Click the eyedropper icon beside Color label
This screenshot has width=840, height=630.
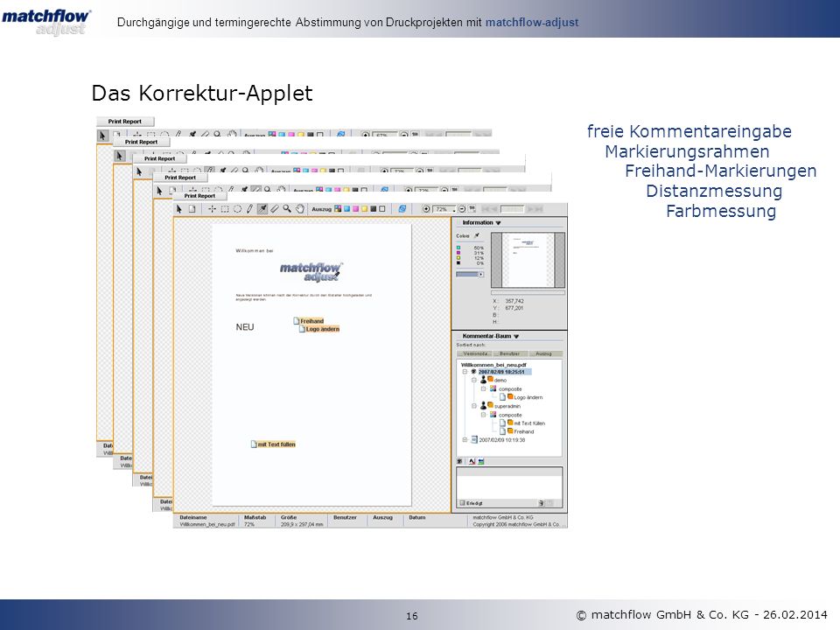coord(477,235)
